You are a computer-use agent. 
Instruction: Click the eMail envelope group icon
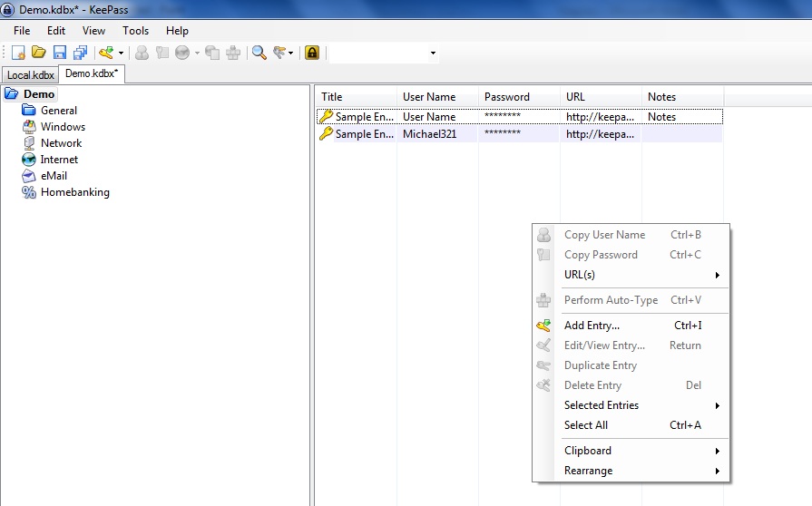[x=29, y=176]
